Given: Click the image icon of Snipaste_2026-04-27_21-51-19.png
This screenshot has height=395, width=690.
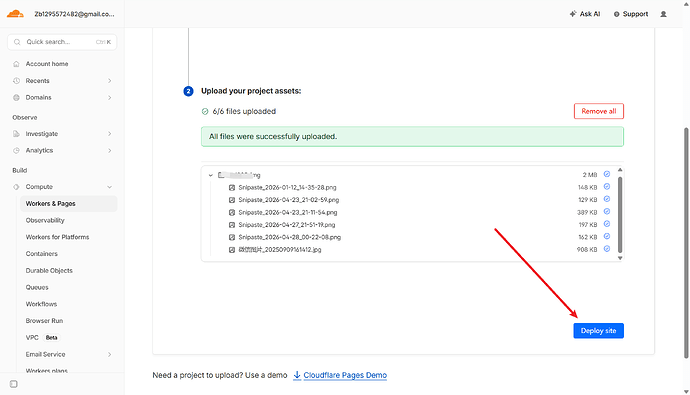Looking at the screenshot, I should coord(232,225).
